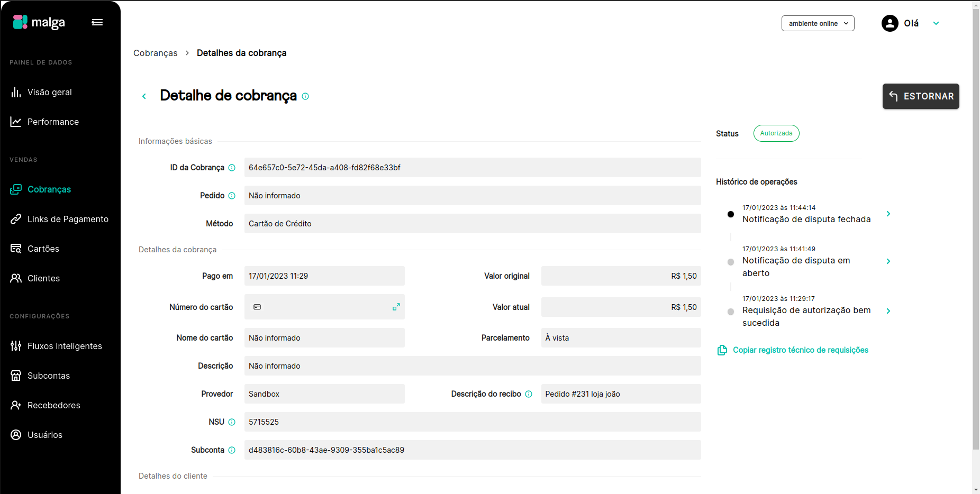This screenshot has height=494, width=980.
Task: Click timeline dot for disputa fechada
Action: pyautogui.click(x=731, y=214)
